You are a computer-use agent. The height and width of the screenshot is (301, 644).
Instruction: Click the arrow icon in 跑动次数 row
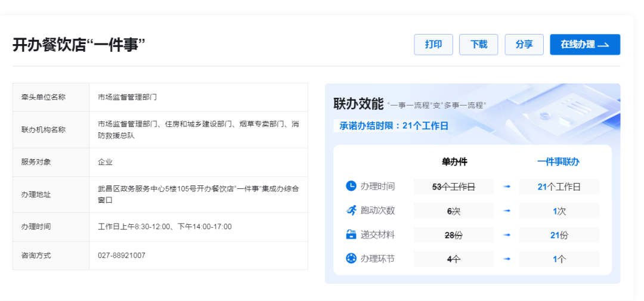tap(506, 210)
